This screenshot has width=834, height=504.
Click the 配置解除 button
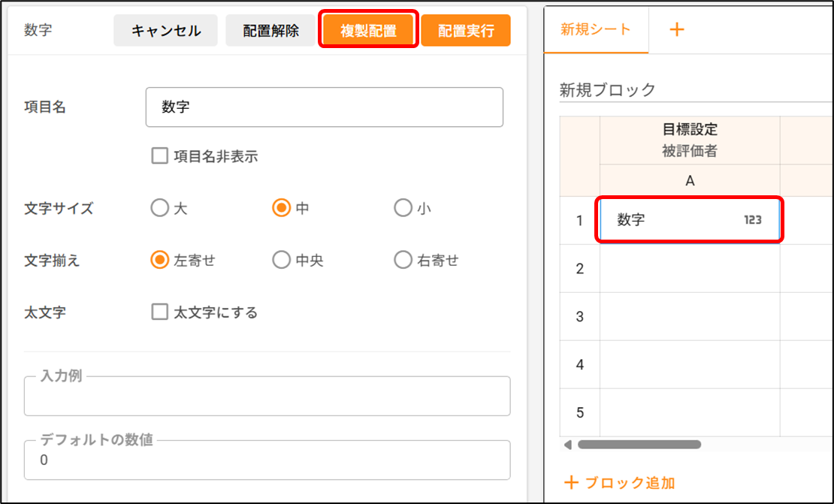[270, 31]
